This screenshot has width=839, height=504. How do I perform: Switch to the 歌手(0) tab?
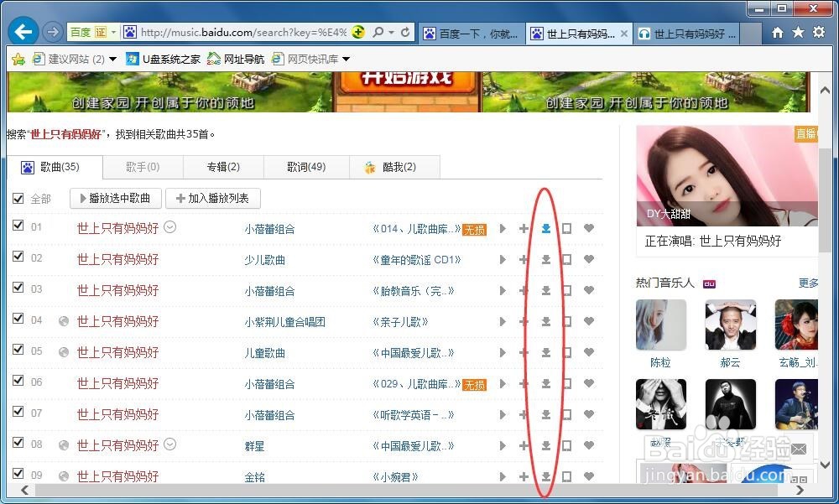tap(143, 167)
